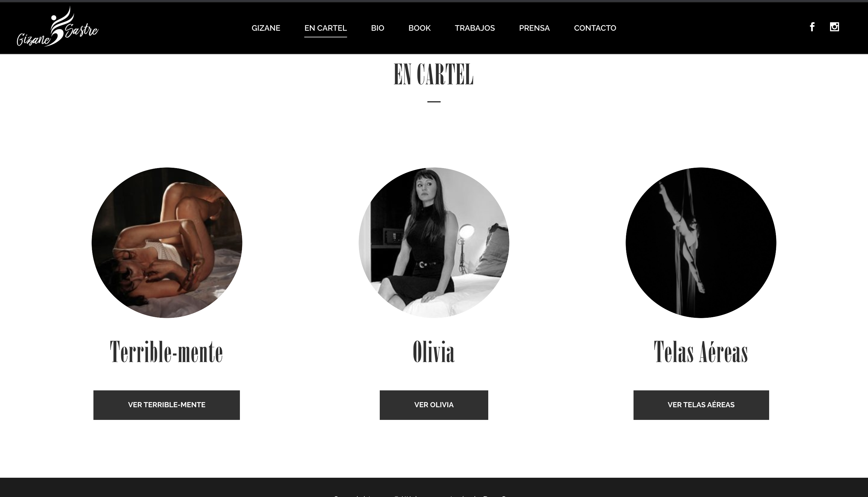The width and height of the screenshot is (868, 497).
Task: Click the VER TELAS AÉREAS button
Action: click(701, 405)
